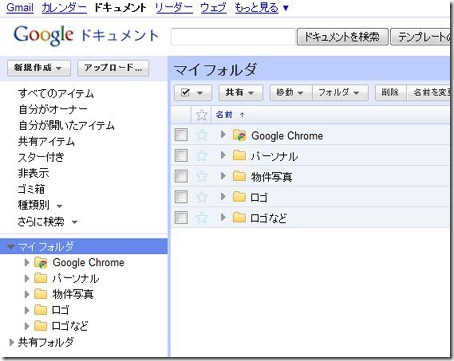Star the ロゴ folder row

pos(202,197)
